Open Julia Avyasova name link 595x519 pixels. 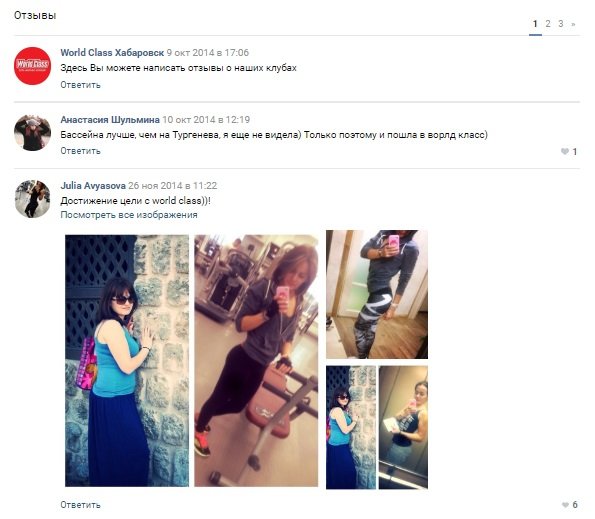pyautogui.click(x=93, y=186)
